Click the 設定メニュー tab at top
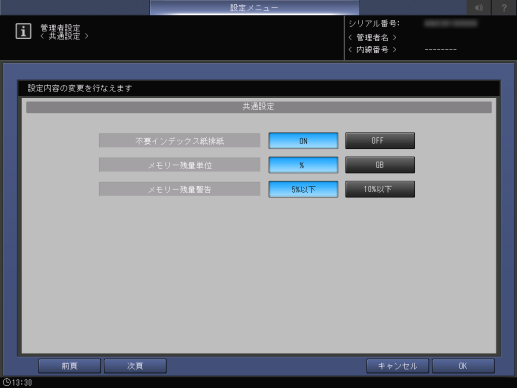This screenshot has width=517, height=388. point(254,8)
